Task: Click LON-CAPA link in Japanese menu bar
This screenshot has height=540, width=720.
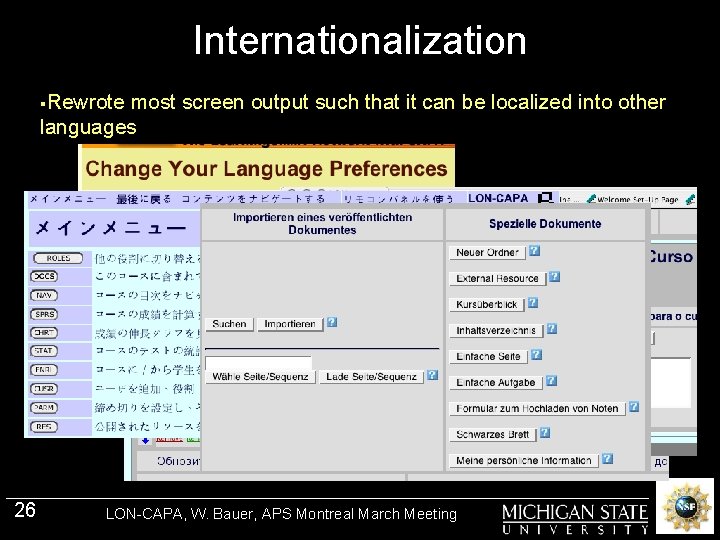Action: (498, 198)
